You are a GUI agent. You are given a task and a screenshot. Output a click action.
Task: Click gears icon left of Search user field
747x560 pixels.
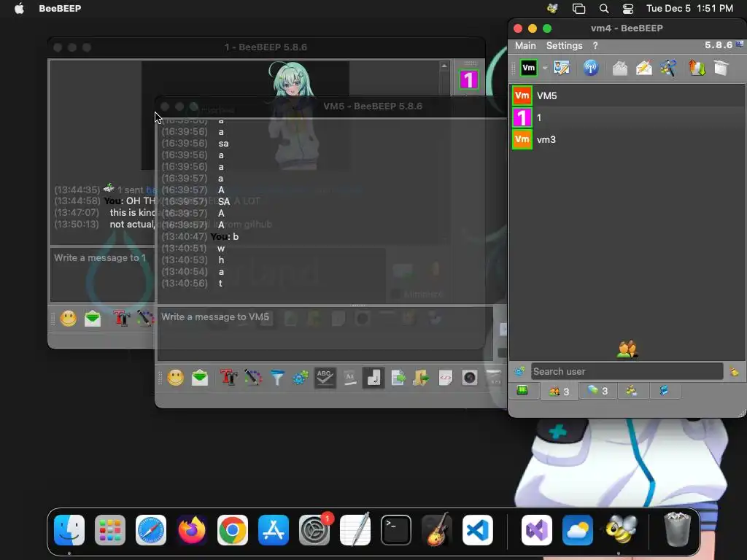519,371
